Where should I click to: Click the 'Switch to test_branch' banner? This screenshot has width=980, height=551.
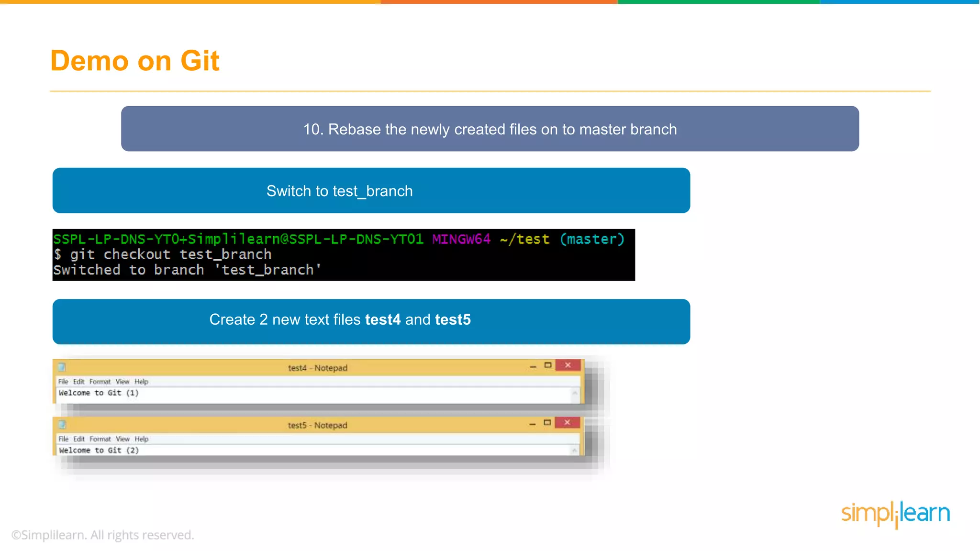[x=371, y=190]
